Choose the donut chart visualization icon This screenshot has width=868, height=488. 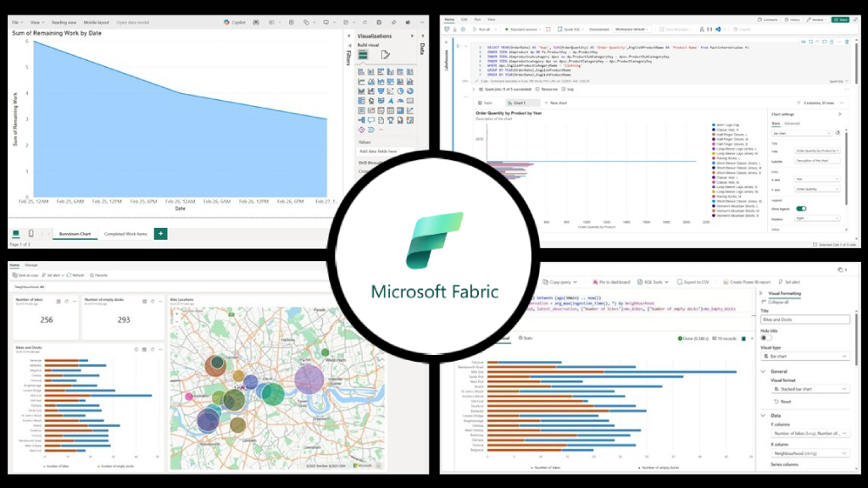click(x=410, y=91)
